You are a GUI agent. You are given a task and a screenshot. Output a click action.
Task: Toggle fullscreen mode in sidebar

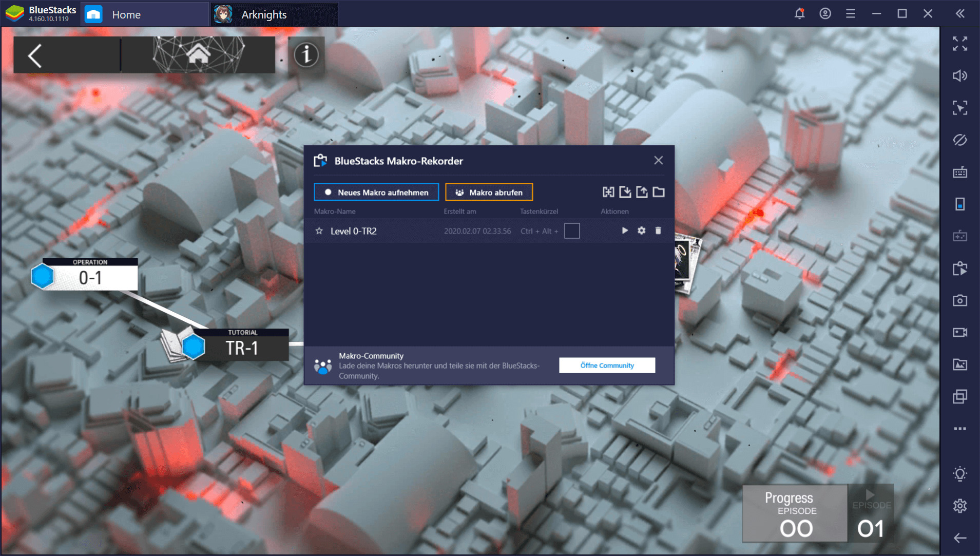pos(960,44)
